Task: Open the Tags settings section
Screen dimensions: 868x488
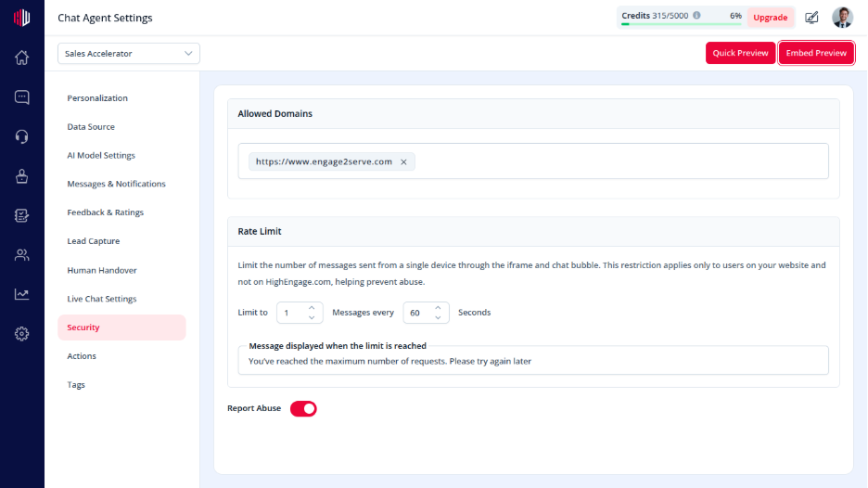Action: 76,385
